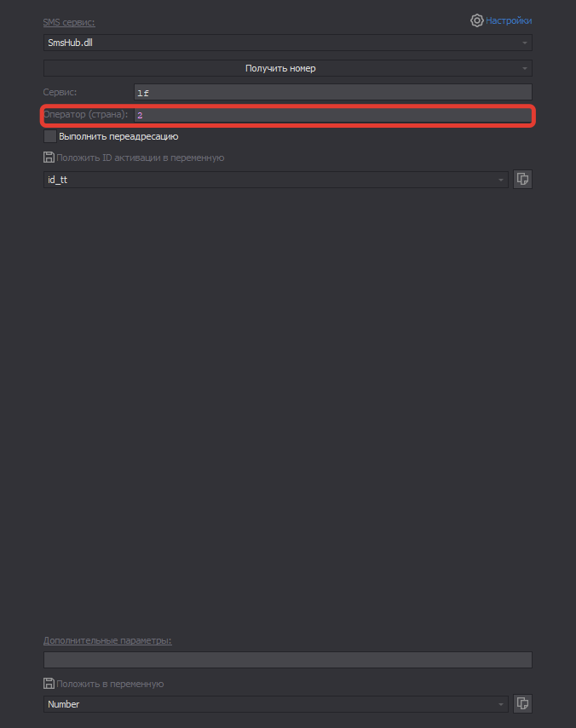Expand the Получить номер action dropdown
Viewport: 576px width, 728px height.
(287, 68)
